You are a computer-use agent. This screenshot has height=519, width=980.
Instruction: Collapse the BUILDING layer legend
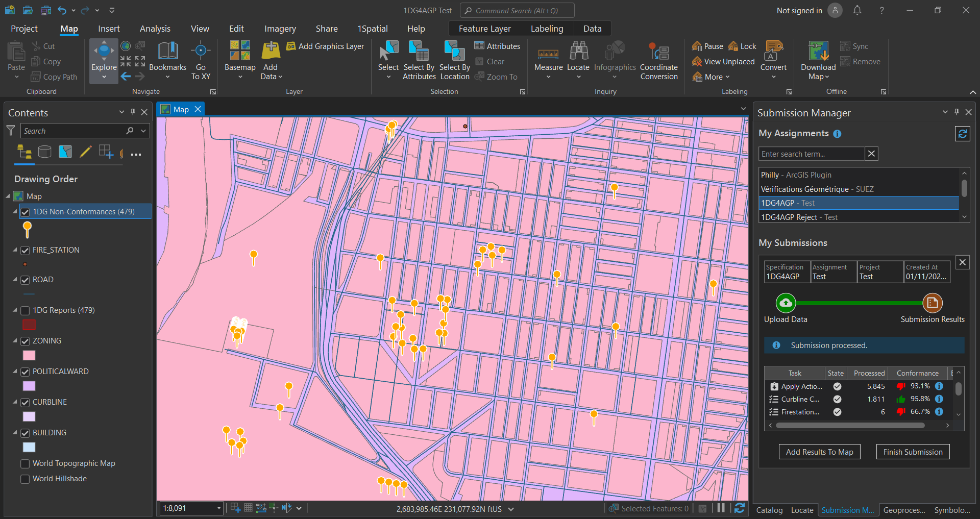click(x=15, y=433)
